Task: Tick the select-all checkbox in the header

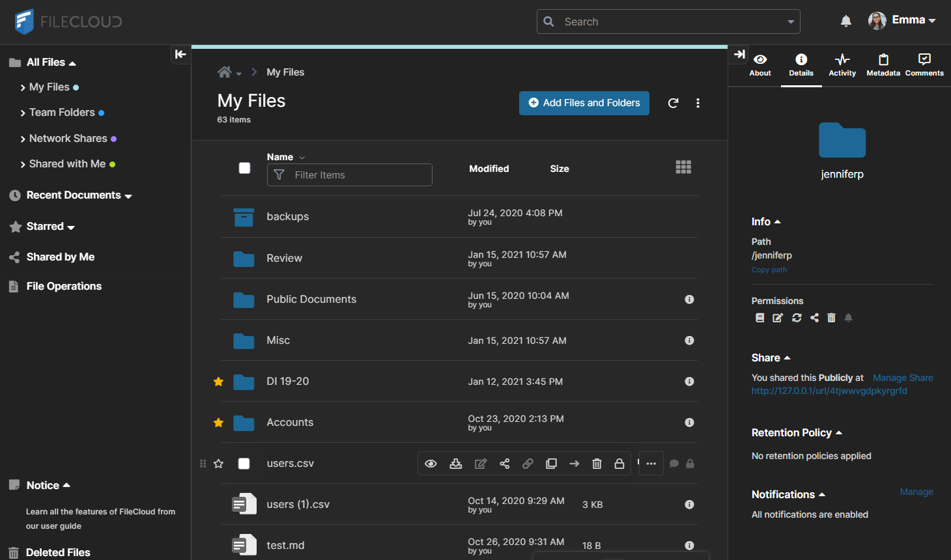Action: [245, 168]
